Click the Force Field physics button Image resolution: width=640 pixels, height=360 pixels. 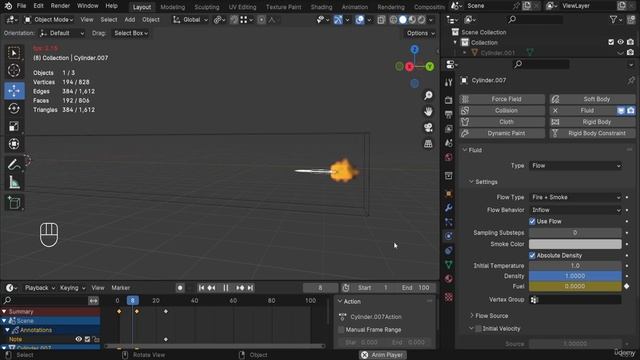point(502,99)
